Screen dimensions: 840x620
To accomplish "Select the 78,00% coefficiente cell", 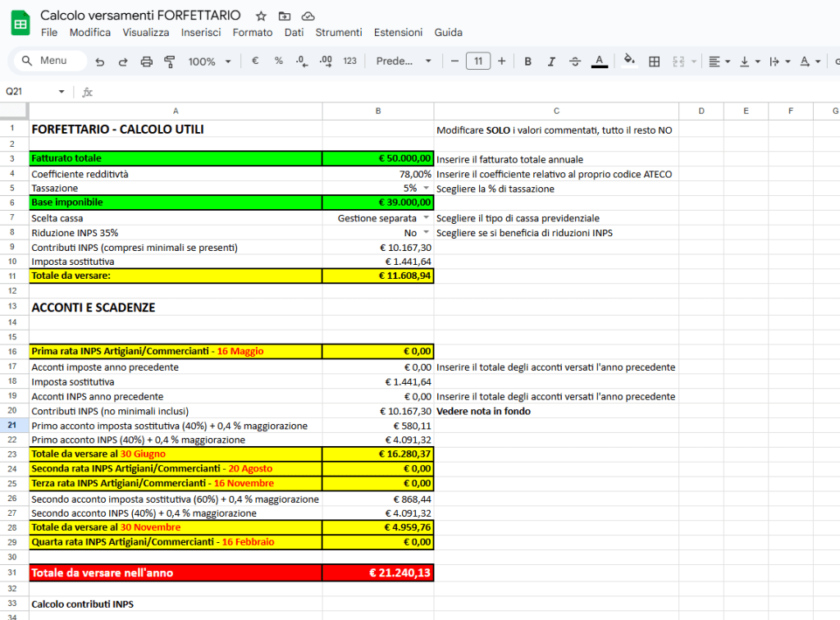I will 378,174.
